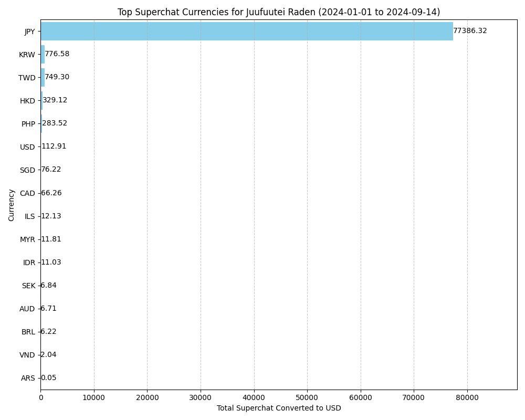Click the SGD currency label

27,170
